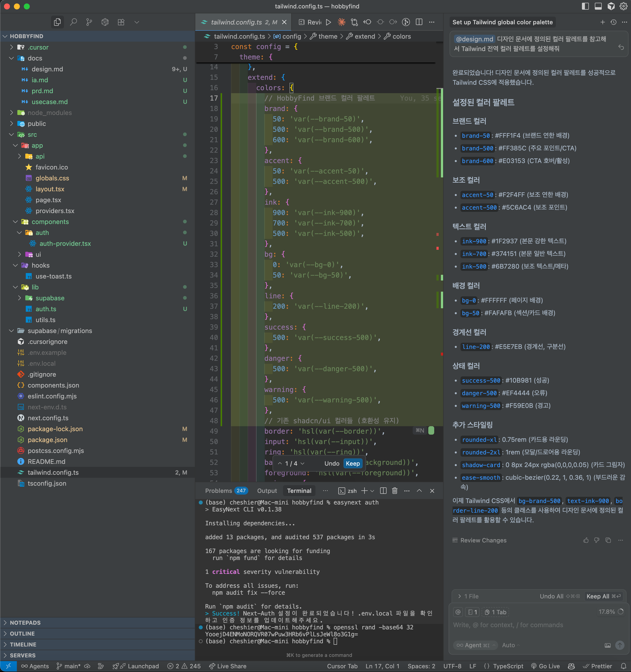
Task: Toggle the bottom panel layout icon
Action: click(x=598, y=6)
